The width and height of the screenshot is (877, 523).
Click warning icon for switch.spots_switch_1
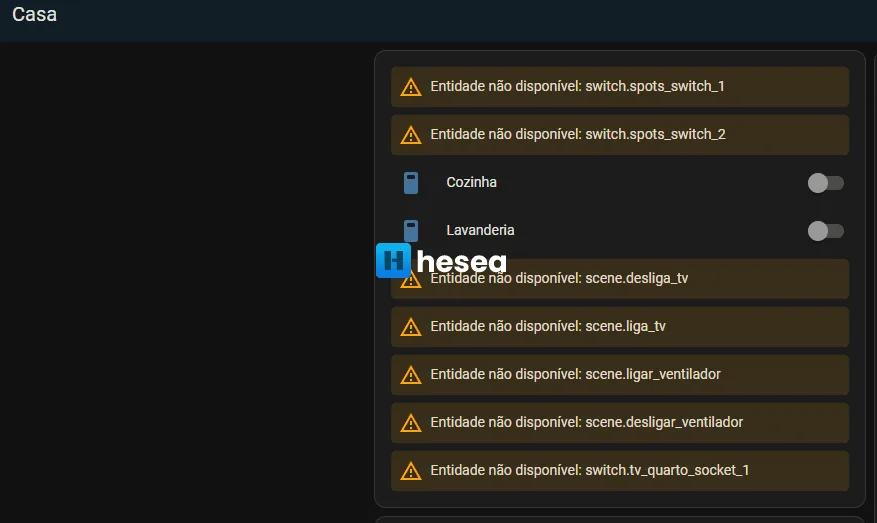pos(411,87)
